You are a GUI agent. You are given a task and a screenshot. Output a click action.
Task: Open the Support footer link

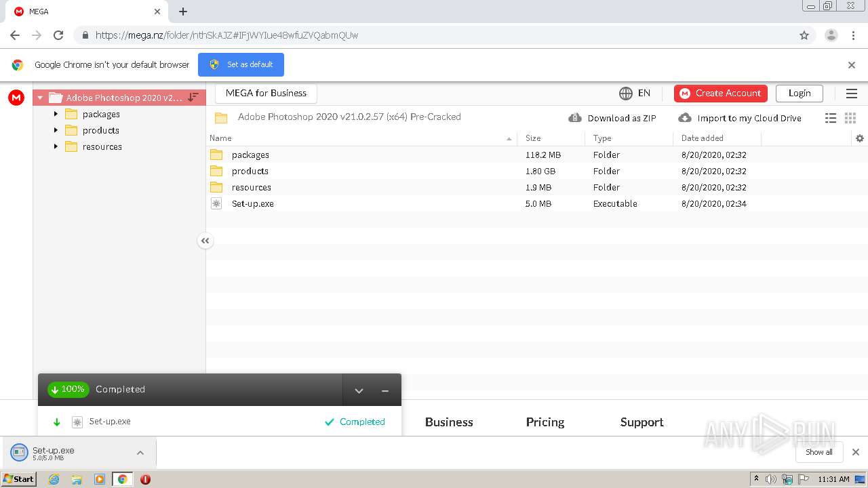tap(642, 422)
